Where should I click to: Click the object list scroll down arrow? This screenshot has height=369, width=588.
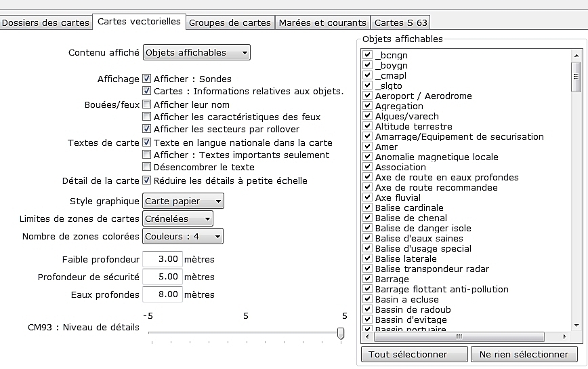click(576, 326)
